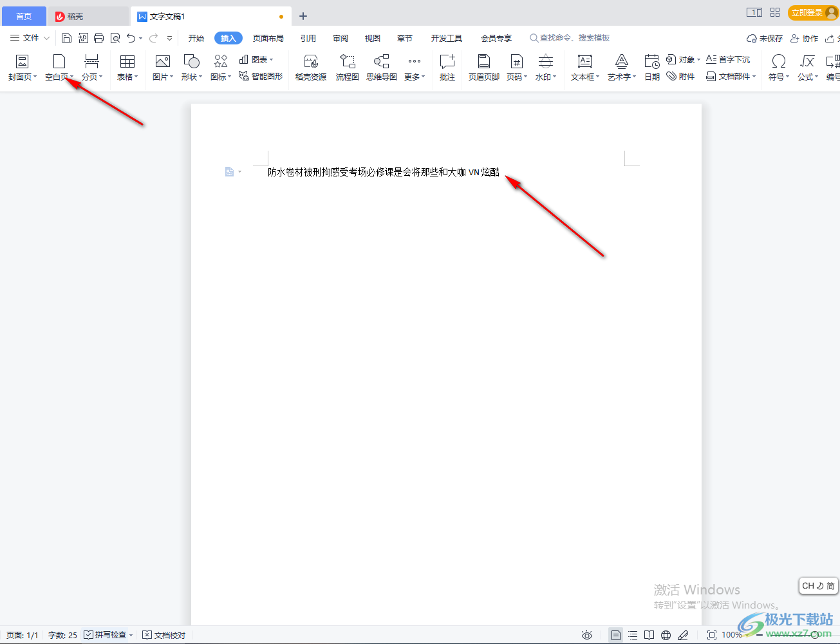The width and height of the screenshot is (840, 644).
Task: Switch to page layout view in status bar
Action: point(616,635)
